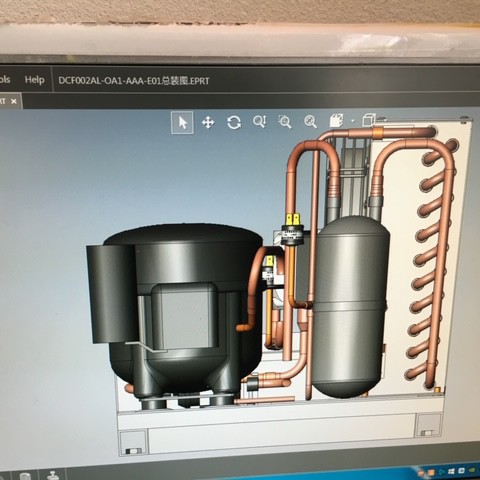The image size is (480, 480).
Task: Choose the Pan move tool
Action: pyautogui.click(x=208, y=122)
